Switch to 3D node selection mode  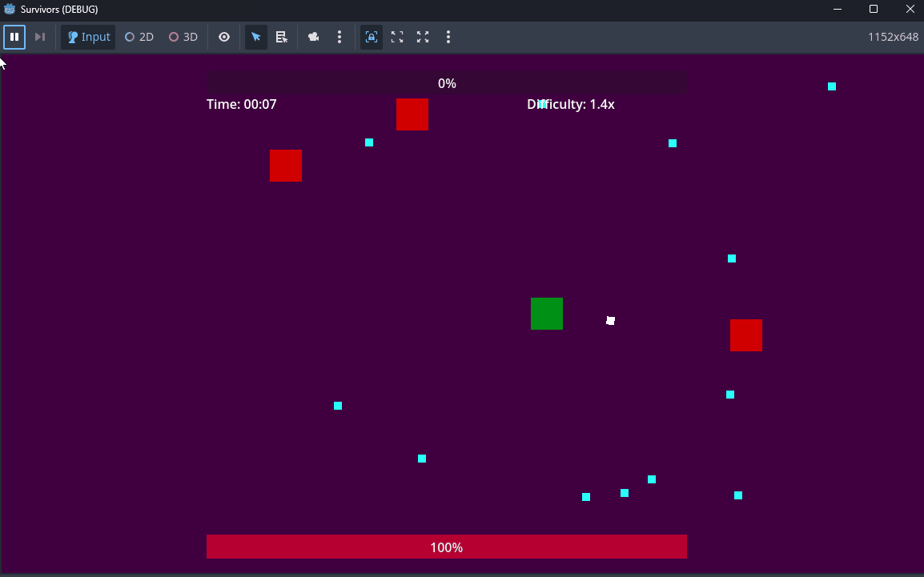(x=183, y=37)
